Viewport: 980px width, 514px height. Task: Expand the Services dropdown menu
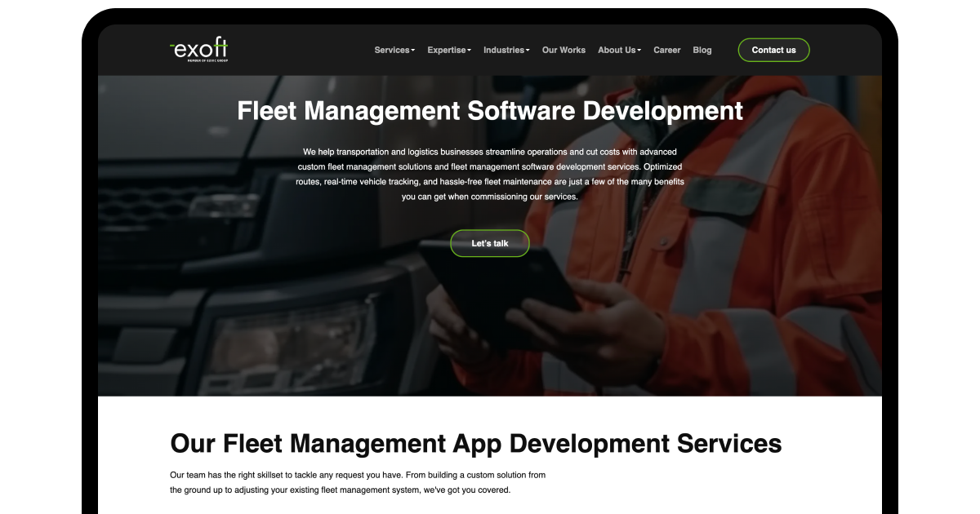click(394, 50)
